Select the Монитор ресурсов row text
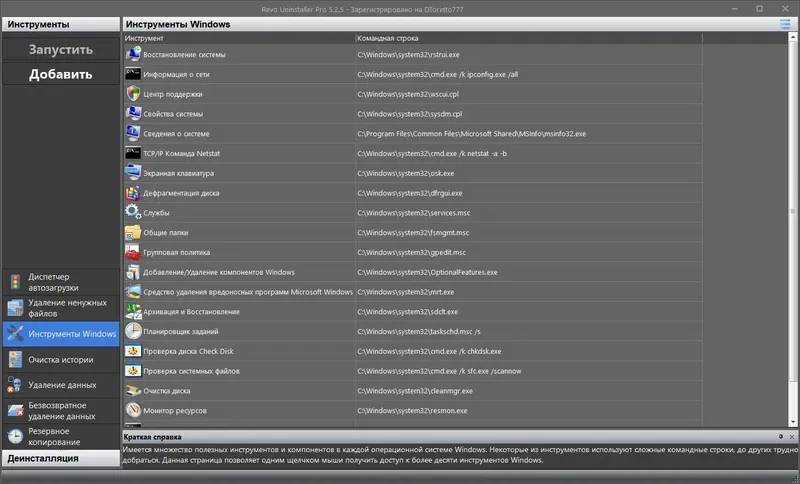800x484 pixels. [175, 411]
